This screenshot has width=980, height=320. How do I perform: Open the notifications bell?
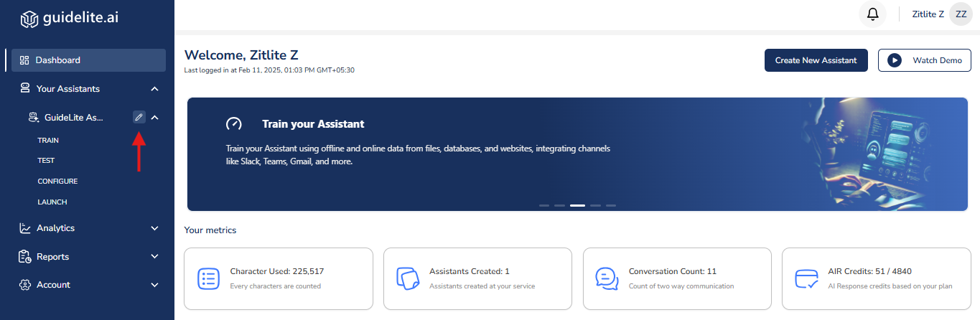tap(872, 14)
